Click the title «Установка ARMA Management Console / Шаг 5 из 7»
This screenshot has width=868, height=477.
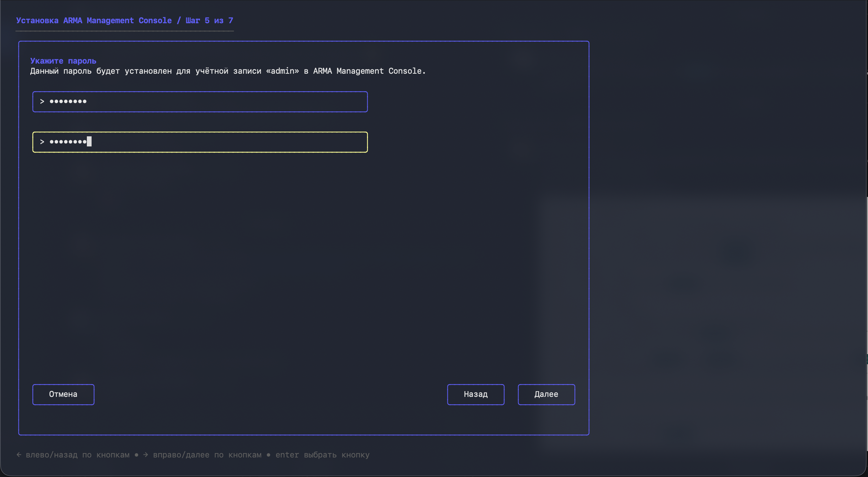(x=125, y=21)
